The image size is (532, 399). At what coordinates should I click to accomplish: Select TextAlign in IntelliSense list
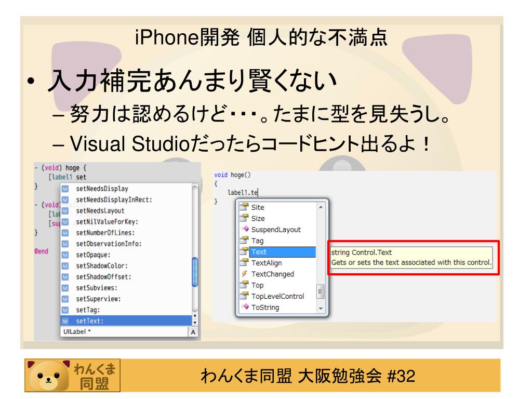click(x=267, y=263)
